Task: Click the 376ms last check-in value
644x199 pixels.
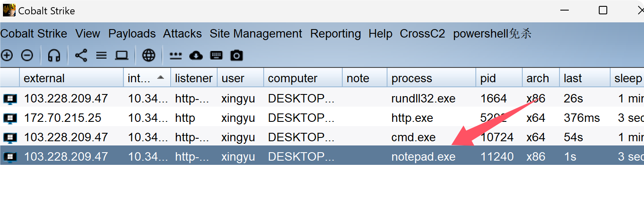Action: tap(582, 118)
